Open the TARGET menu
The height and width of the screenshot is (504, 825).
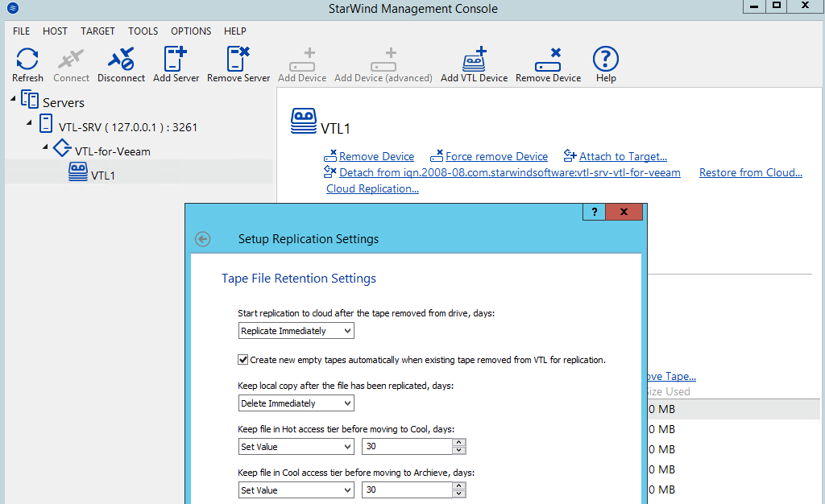coord(97,31)
